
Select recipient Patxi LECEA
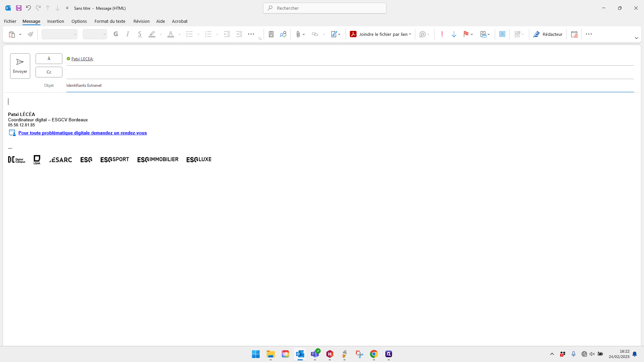pyautogui.click(x=82, y=59)
